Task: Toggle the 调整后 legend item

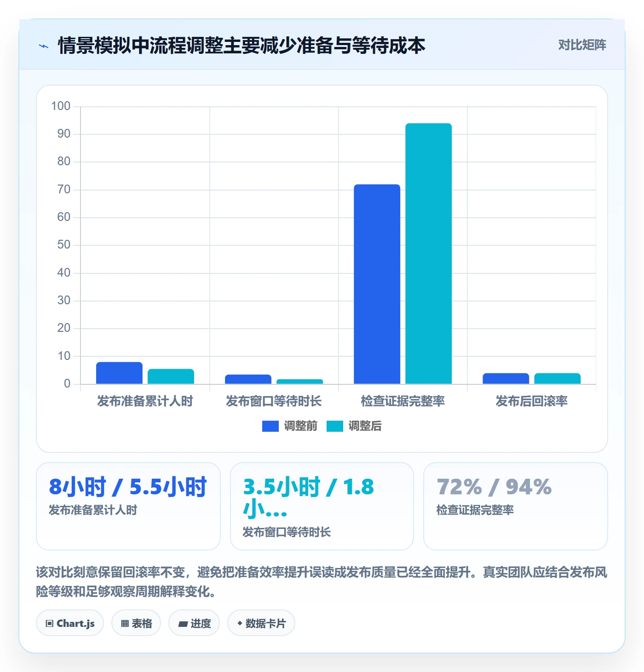Action: point(354,426)
